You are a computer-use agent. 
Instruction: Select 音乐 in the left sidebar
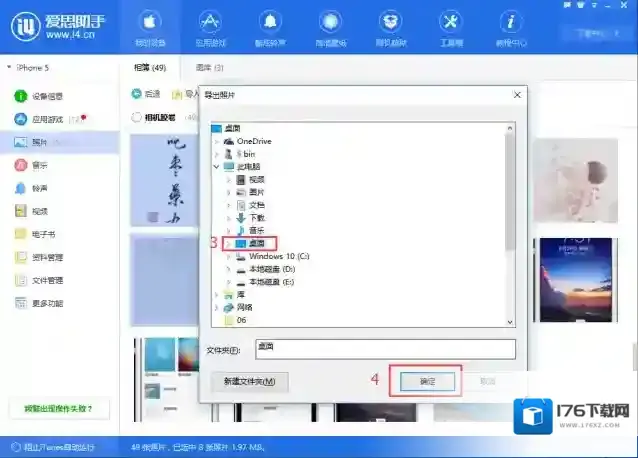click(31, 165)
